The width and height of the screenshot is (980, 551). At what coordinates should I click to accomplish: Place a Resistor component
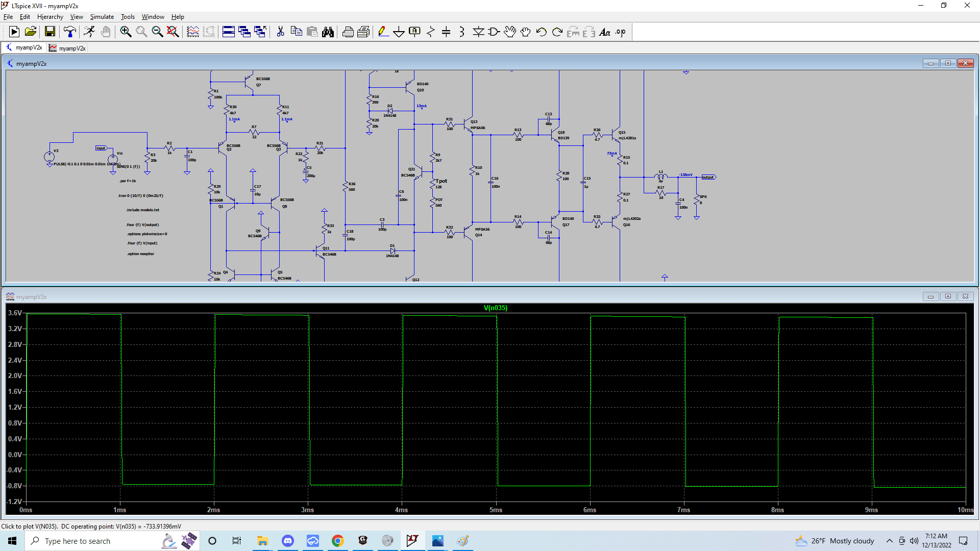430,32
